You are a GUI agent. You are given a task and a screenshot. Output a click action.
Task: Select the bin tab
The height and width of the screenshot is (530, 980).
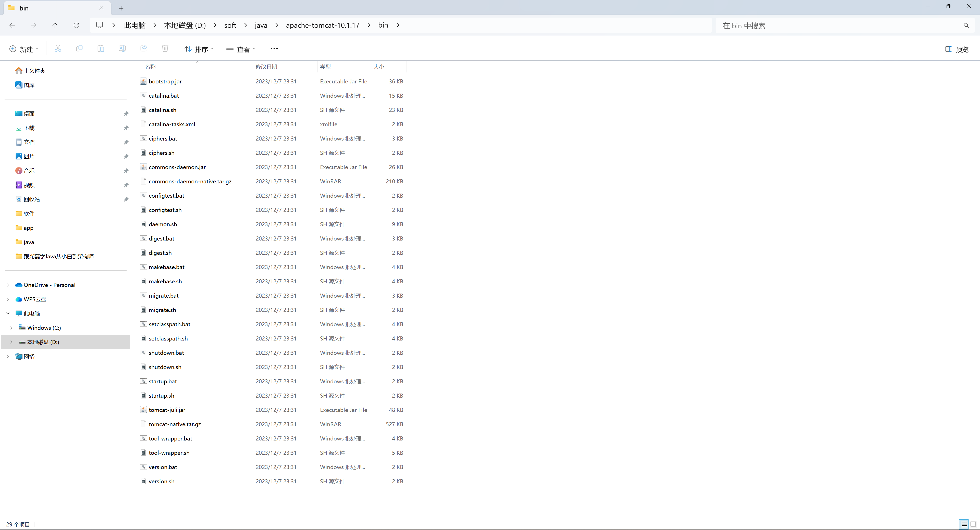click(x=57, y=8)
